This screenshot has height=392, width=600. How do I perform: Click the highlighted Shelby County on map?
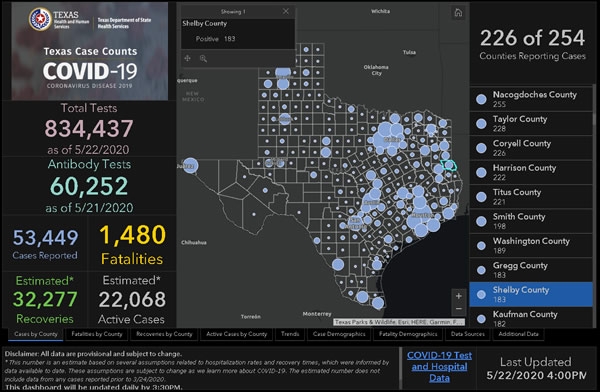pyautogui.click(x=449, y=165)
